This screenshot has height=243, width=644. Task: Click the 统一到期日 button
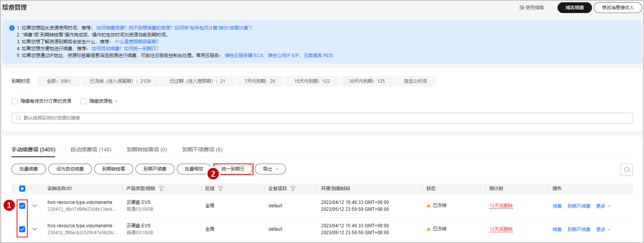(x=233, y=169)
